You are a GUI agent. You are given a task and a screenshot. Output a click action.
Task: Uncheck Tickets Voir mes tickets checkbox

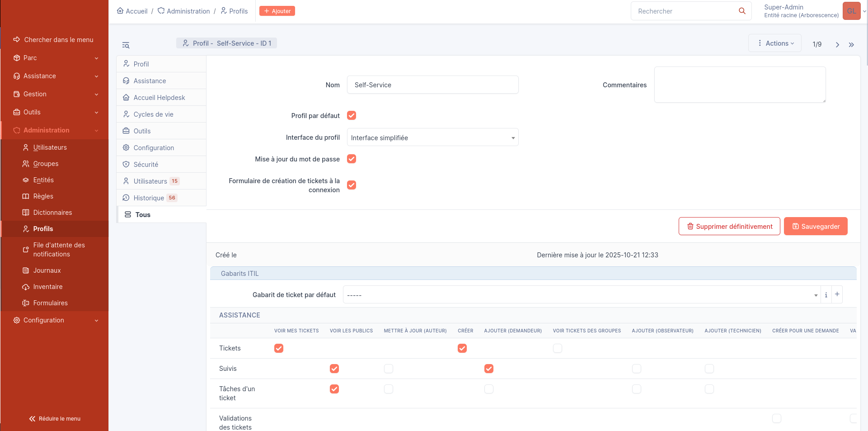279,348
